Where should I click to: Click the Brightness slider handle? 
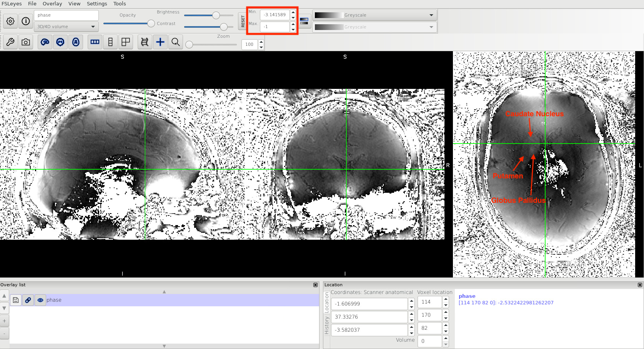216,15
